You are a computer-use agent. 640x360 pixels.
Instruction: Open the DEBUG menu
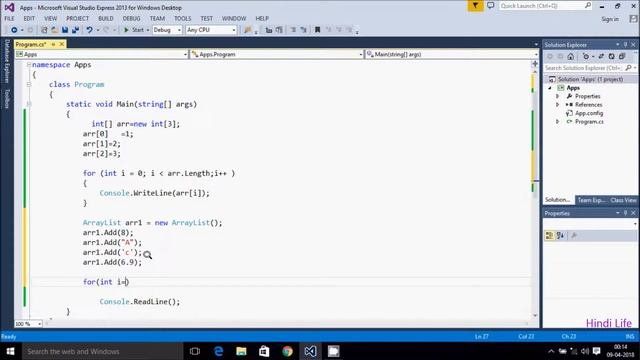(x=131, y=18)
